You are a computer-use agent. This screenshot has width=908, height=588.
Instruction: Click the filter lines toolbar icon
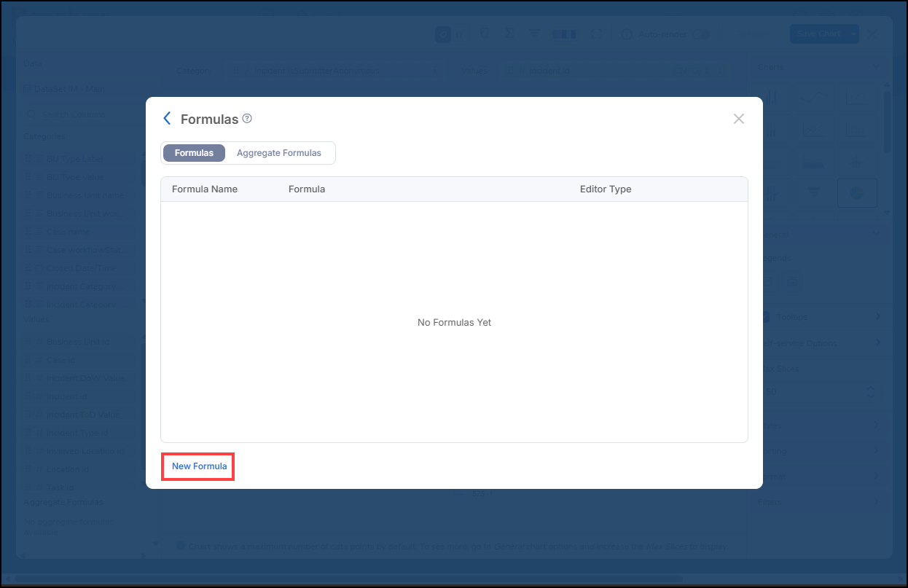[x=534, y=34]
